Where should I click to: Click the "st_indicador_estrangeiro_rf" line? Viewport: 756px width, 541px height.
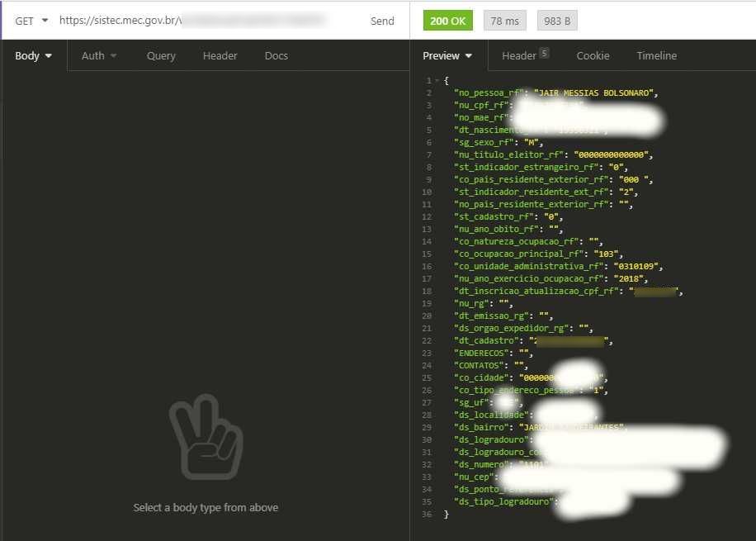click(541, 167)
